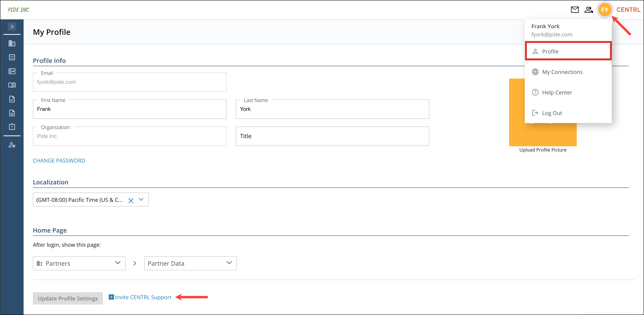
Task: Open the Partners home page dropdown
Action: click(79, 263)
